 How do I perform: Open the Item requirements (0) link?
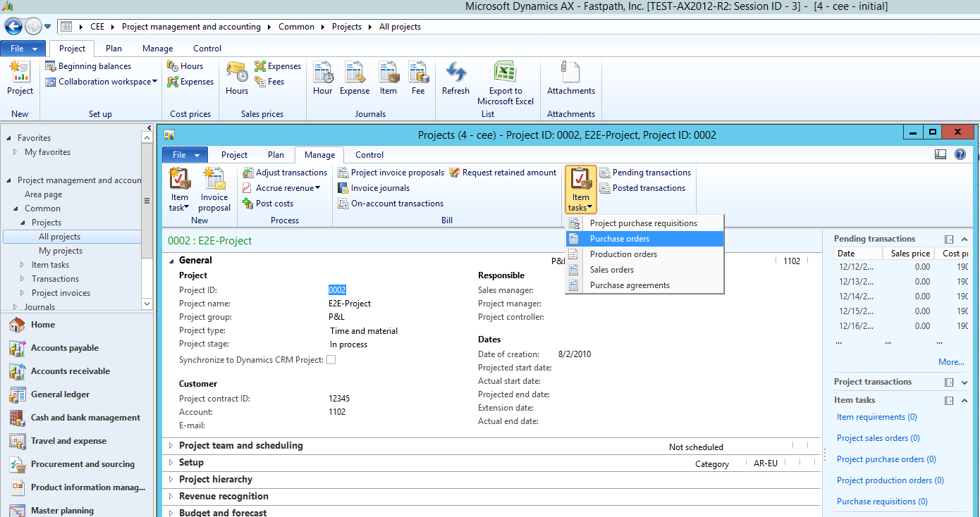click(x=876, y=417)
